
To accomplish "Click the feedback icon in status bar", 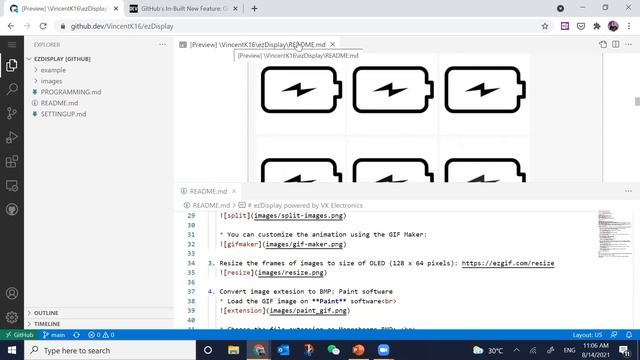I will click(x=614, y=335).
